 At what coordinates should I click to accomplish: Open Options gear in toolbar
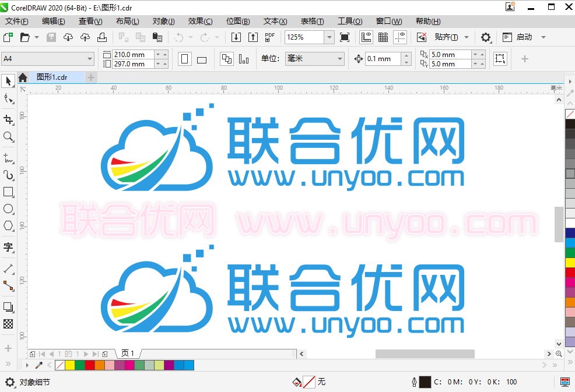(486, 37)
